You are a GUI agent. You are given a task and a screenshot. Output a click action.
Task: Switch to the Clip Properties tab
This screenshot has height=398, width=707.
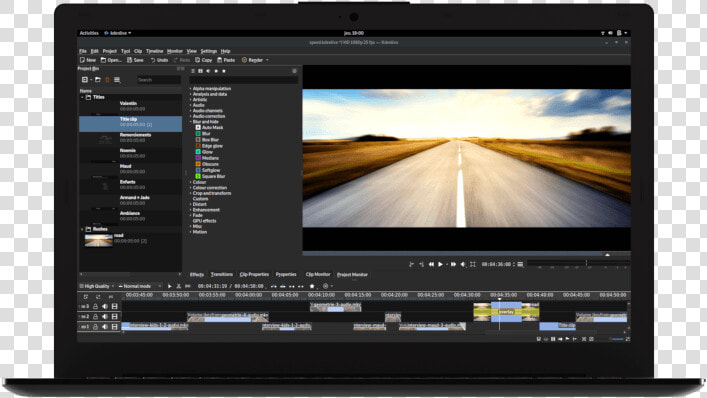254,274
